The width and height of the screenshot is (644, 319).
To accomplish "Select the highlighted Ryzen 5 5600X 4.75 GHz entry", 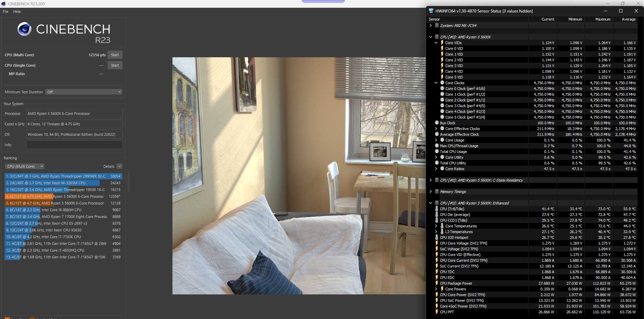I will (63, 196).
